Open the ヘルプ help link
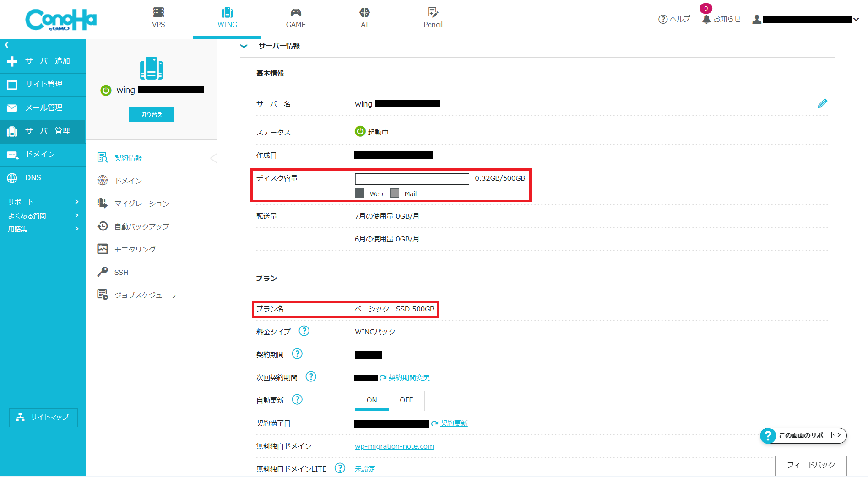Viewport: 868px width, 477px height. pos(674,19)
